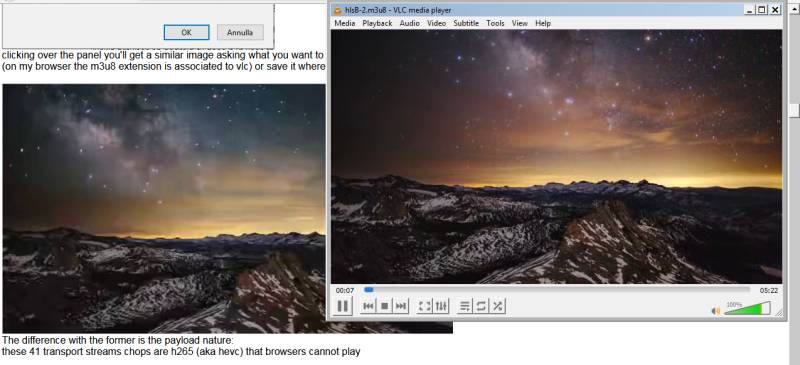Adjust the green volume slider
The image size is (800, 365).
click(747, 308)
